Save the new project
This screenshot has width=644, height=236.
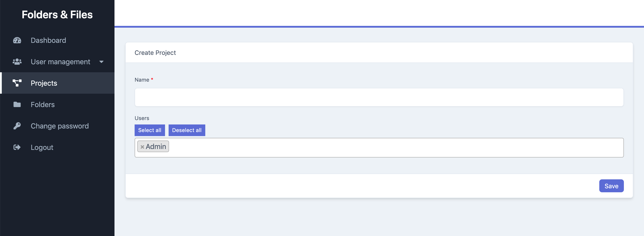coord(611,186)
